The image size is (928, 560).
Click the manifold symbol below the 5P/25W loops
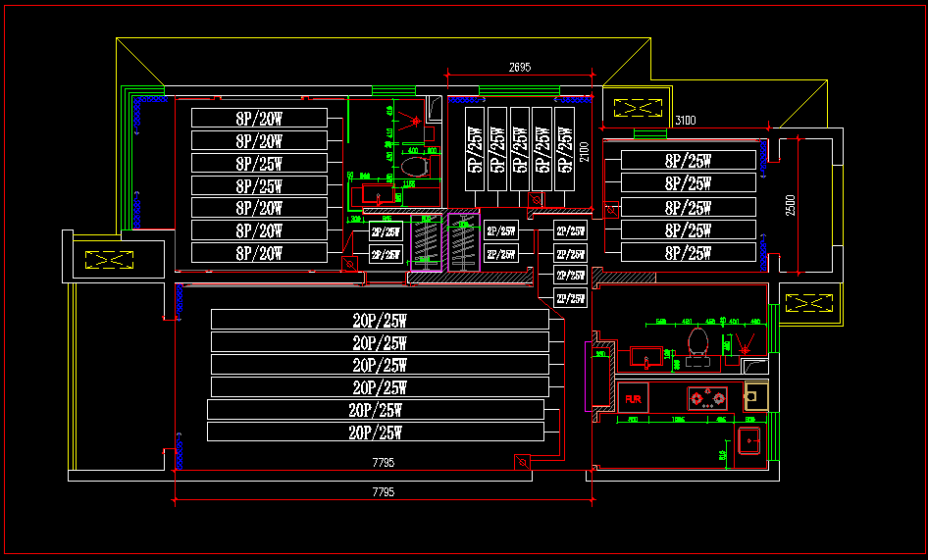coord(537,199)
